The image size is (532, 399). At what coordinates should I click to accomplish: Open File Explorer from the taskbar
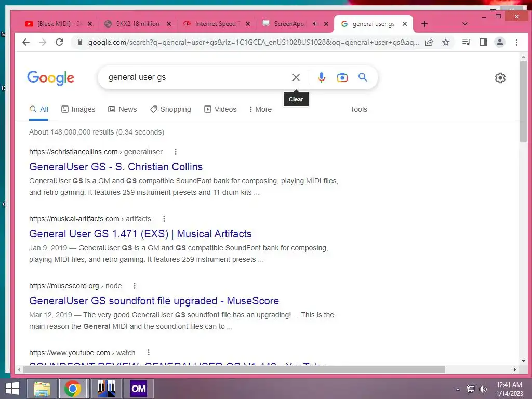point(42,389)
